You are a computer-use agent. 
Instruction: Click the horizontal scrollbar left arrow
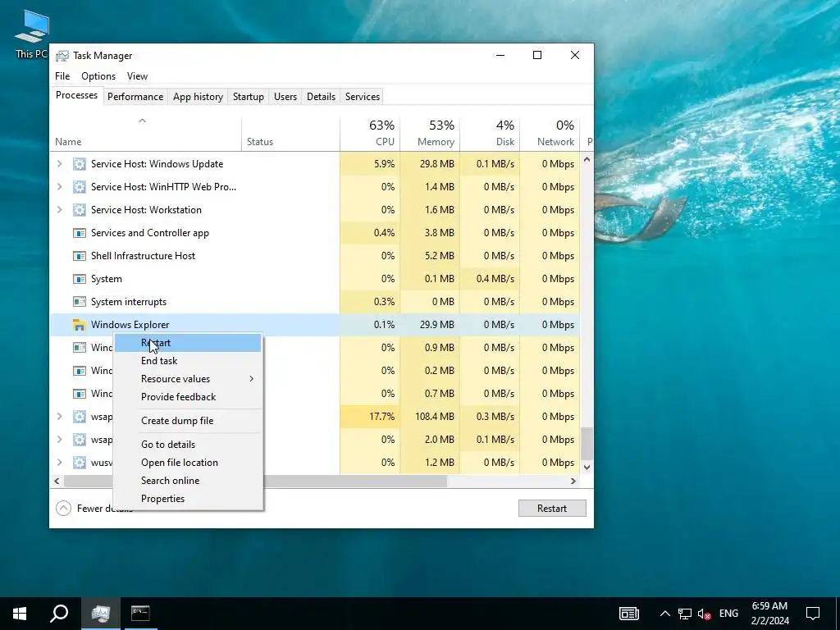coord(57,481)
